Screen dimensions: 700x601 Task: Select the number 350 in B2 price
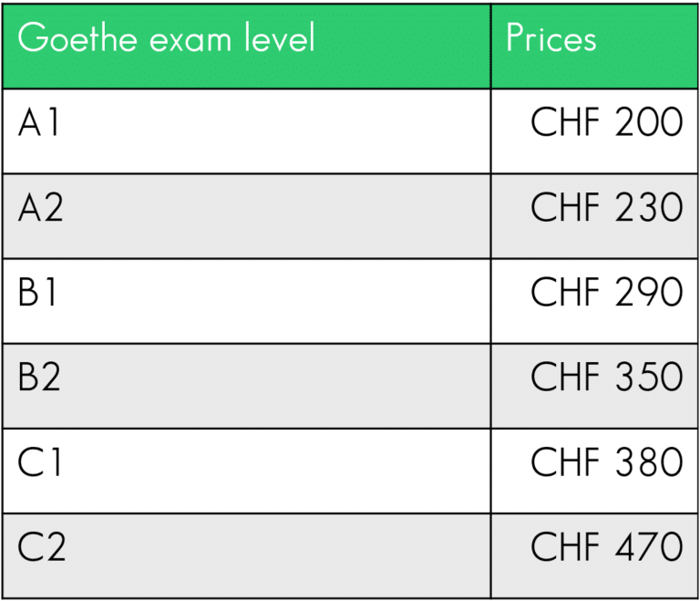tap(648, 378)
